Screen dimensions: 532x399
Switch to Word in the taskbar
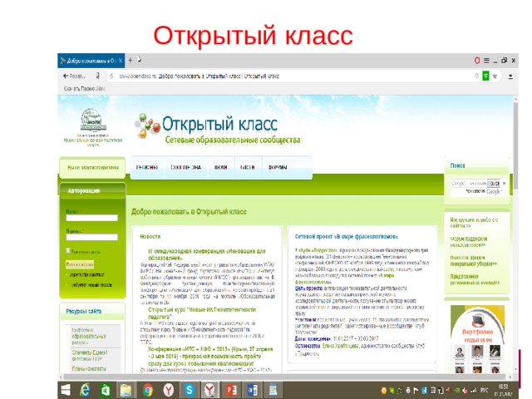(x=253, y=390)
